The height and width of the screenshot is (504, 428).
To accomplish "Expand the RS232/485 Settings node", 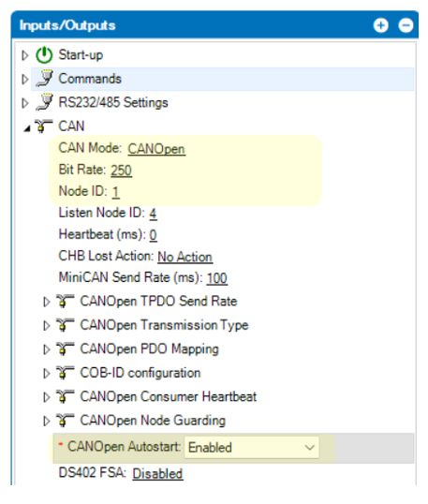I will (24, 103).
